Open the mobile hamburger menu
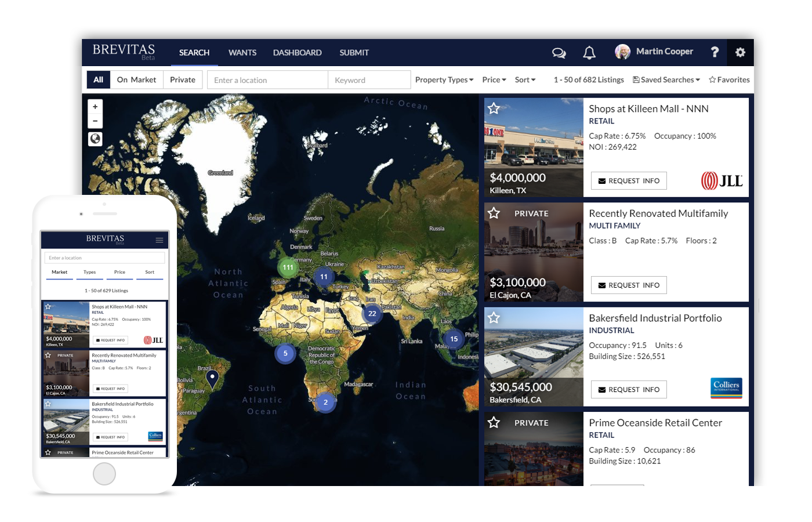Screen dimensions: 812x522 (159, 240)
